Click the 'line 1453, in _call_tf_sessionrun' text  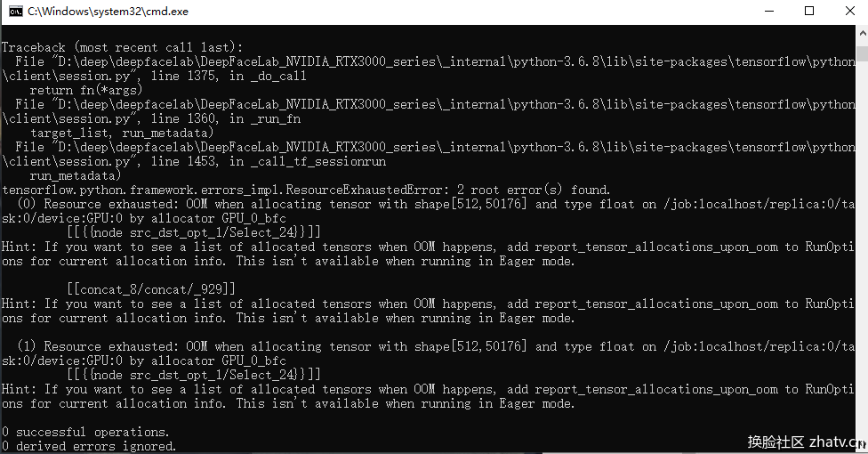tap(269, 161)
